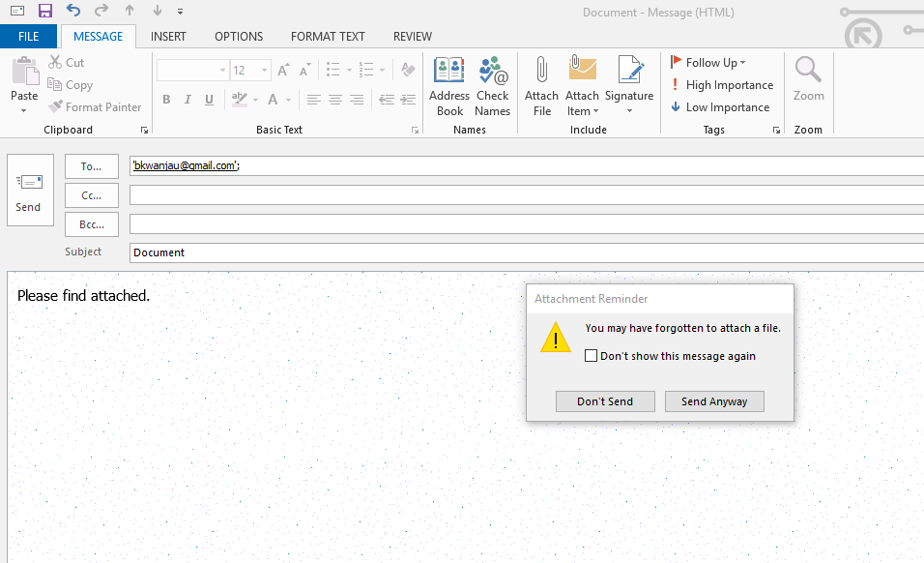Image resolution: width=924 pixels, height=563 pixels.
Task: Click the To... recipients button
Action: [x=92, y=166]
